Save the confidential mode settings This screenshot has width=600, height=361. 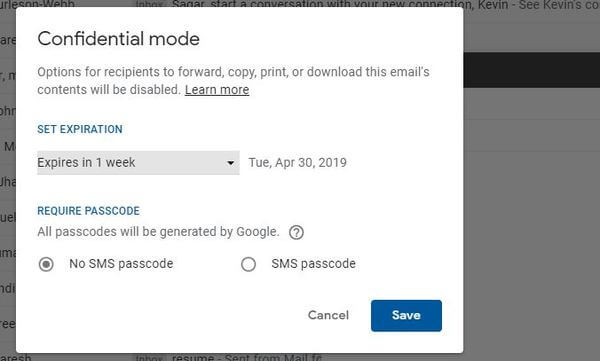(x=406, y=315)
